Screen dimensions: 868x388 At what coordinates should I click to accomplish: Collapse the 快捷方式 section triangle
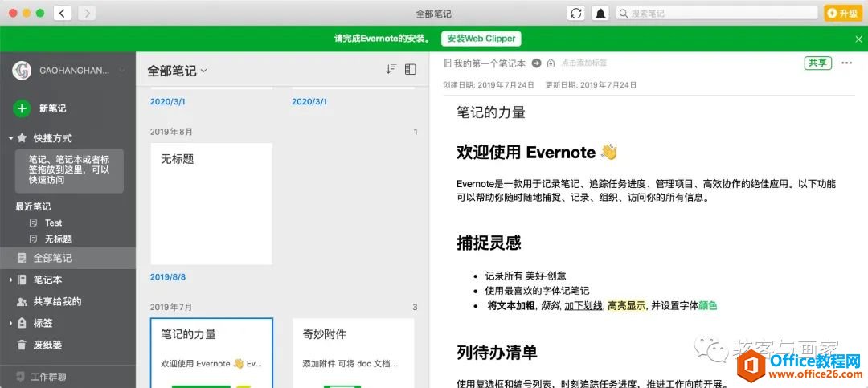tap(10, 138)
